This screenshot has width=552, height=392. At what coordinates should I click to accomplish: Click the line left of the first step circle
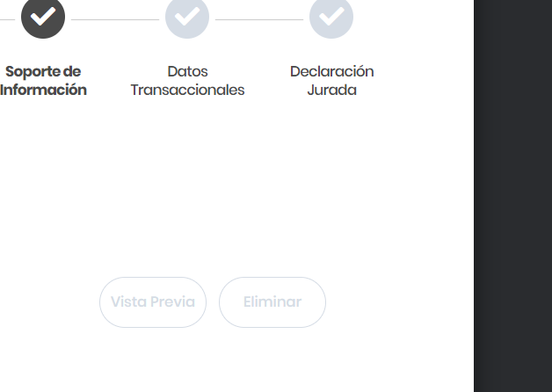(9, 19)
